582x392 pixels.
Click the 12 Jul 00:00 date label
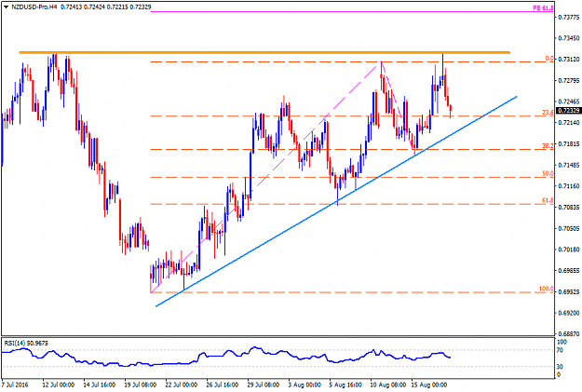click(59, 385)
